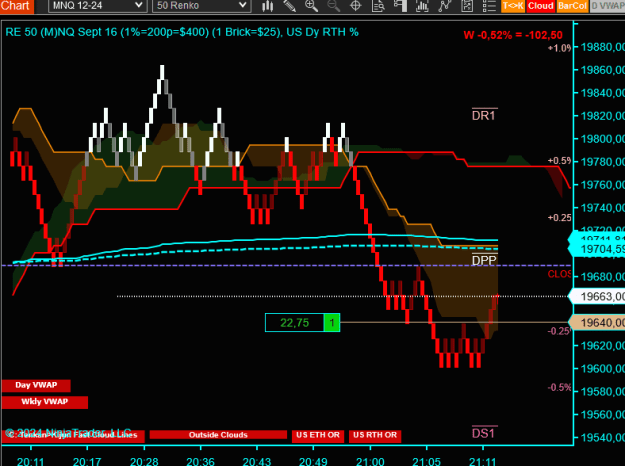Toggle the red Cloud button
The height and width of the screenshot is (466, 625).
(x=540, y=6)
